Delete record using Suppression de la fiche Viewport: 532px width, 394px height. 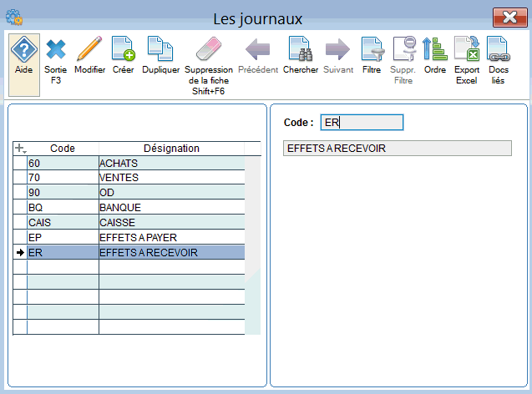209,66
